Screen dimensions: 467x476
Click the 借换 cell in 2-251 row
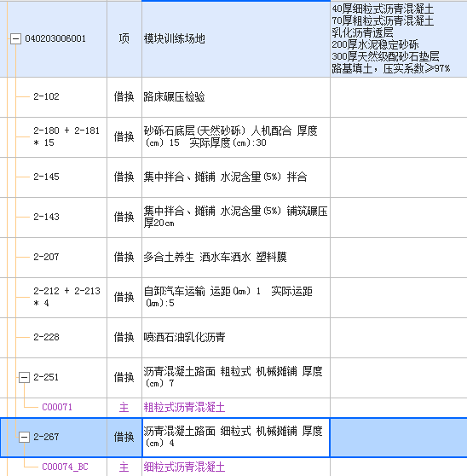[x=124, y=378]
